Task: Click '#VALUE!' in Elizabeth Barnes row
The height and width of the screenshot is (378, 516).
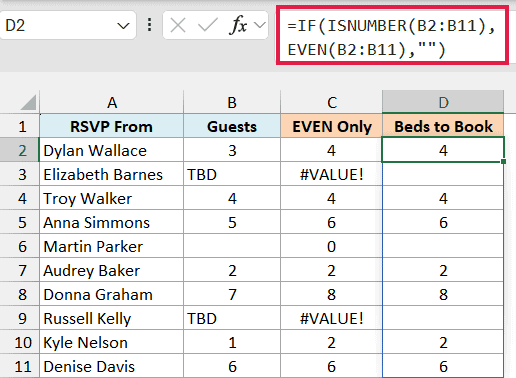Action: tap(332, 174)
